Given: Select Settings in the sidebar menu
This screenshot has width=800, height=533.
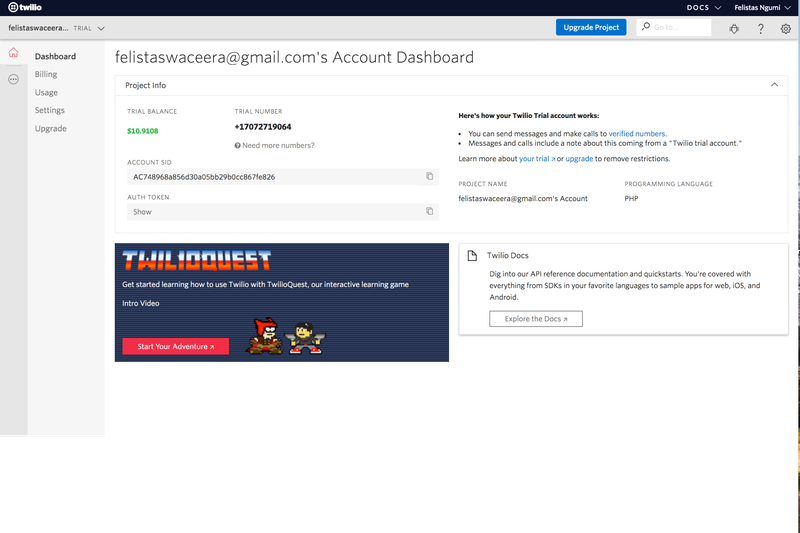Looking at the screenshot, I should point(50,110).
